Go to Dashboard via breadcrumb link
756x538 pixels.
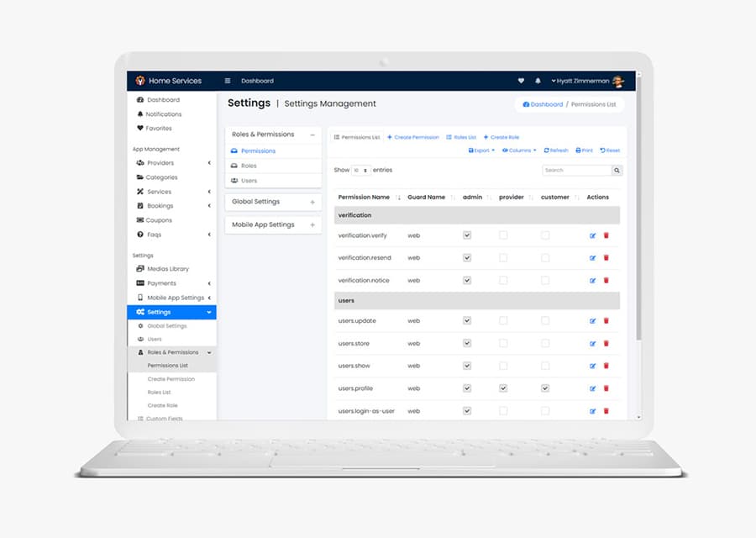(543, 104)
